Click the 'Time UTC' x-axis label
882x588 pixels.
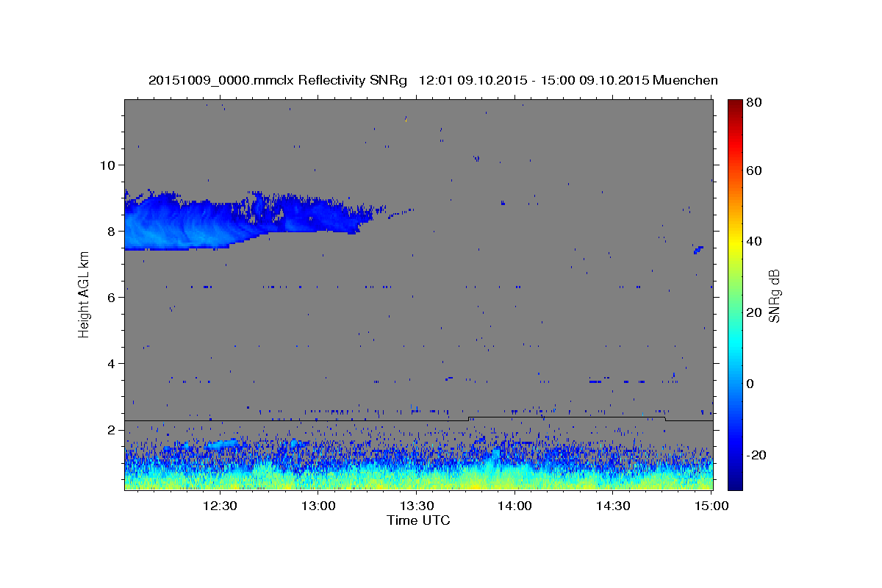click(x=418, y=520)
